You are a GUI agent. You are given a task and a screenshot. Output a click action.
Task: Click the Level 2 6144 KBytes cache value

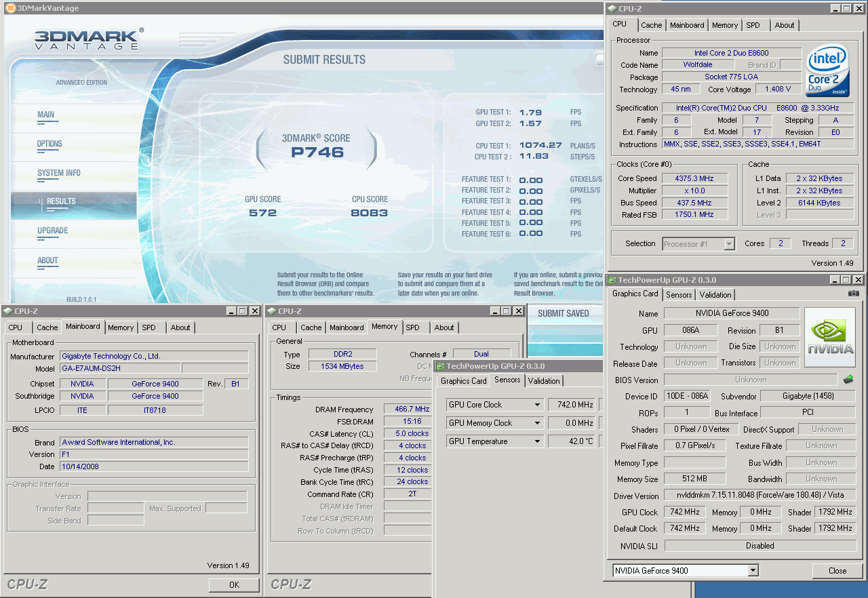coord(819,203)
